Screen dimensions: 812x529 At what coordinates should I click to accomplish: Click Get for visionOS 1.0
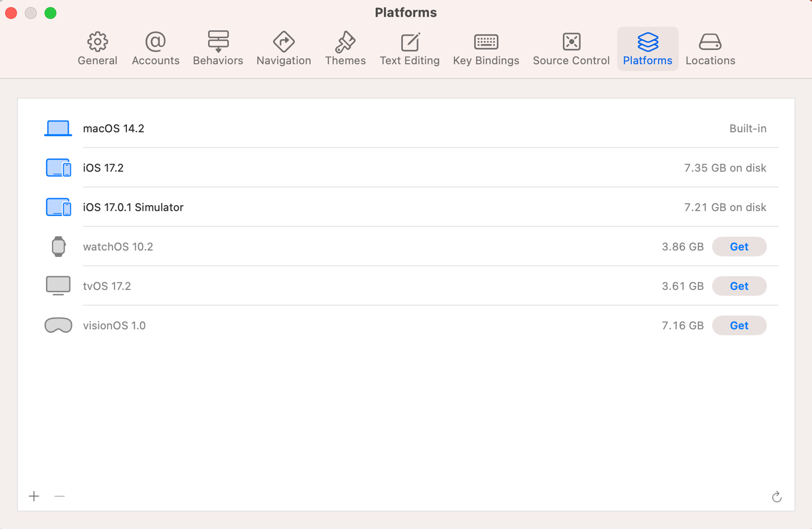click(x=739, y=325)
